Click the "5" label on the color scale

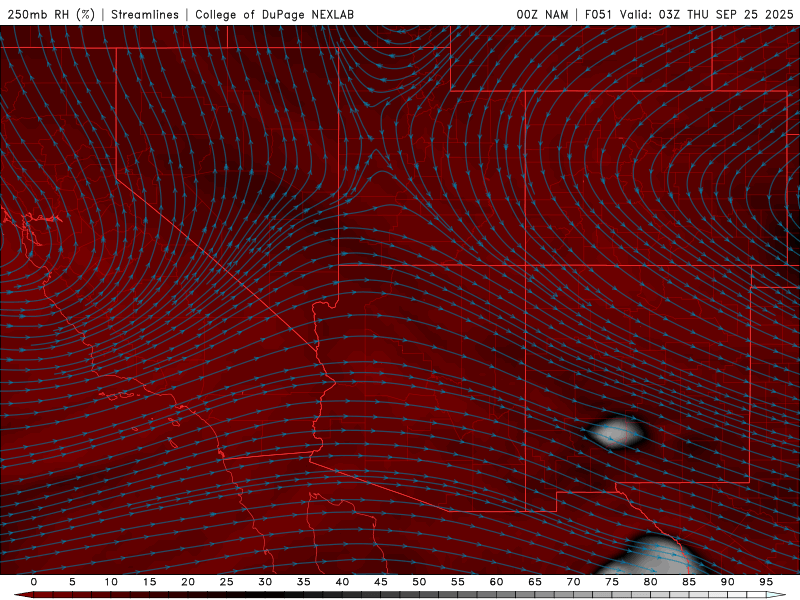[x=72, y=582]
